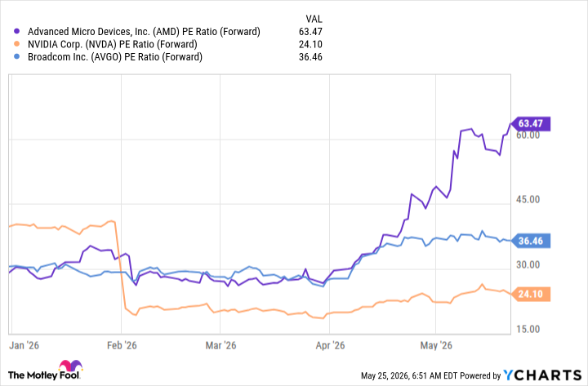The height and width of the screenshot is (386, 588).
Task: Click the purple 63.47 end-of-line flag
Action: 530,123
